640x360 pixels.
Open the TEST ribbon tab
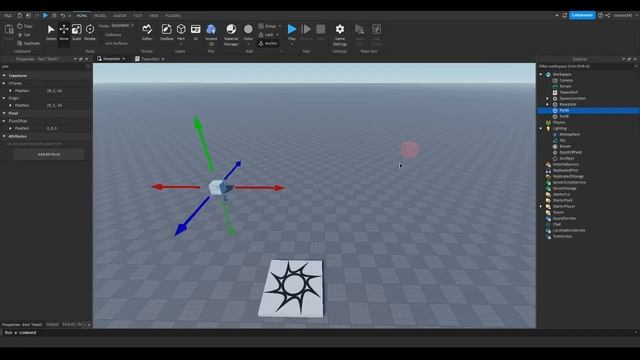pyautogui.click(x=138, y=16)
